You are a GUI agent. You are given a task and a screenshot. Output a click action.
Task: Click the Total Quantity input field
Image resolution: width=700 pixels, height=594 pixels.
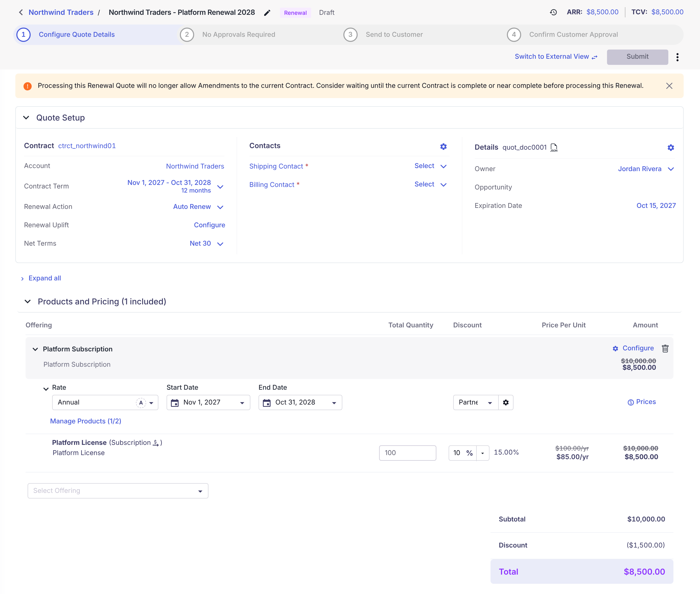point(407,453)
